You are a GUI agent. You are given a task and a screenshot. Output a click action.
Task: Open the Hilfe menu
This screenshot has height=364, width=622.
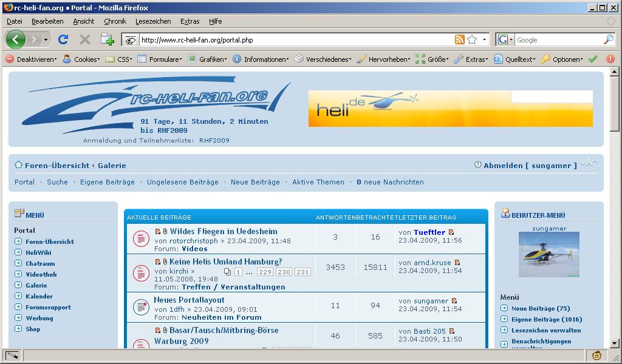pyautogui.click(x=216, y=21)
